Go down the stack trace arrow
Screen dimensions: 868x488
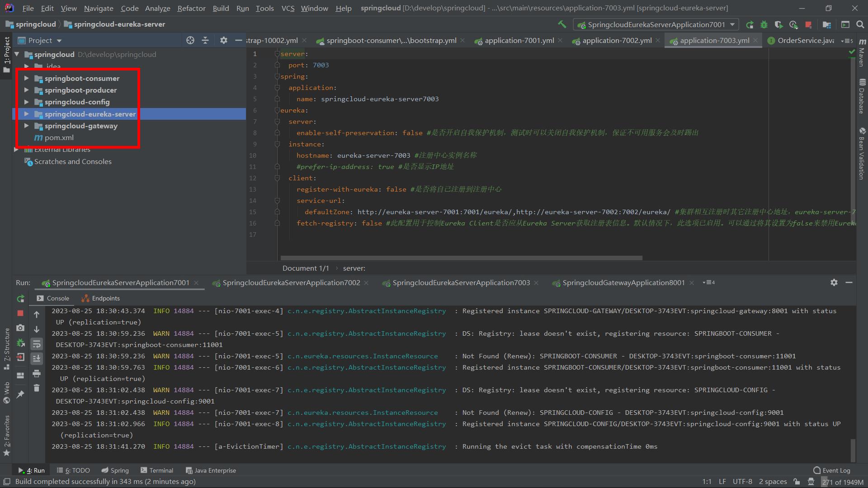point(37,329)
